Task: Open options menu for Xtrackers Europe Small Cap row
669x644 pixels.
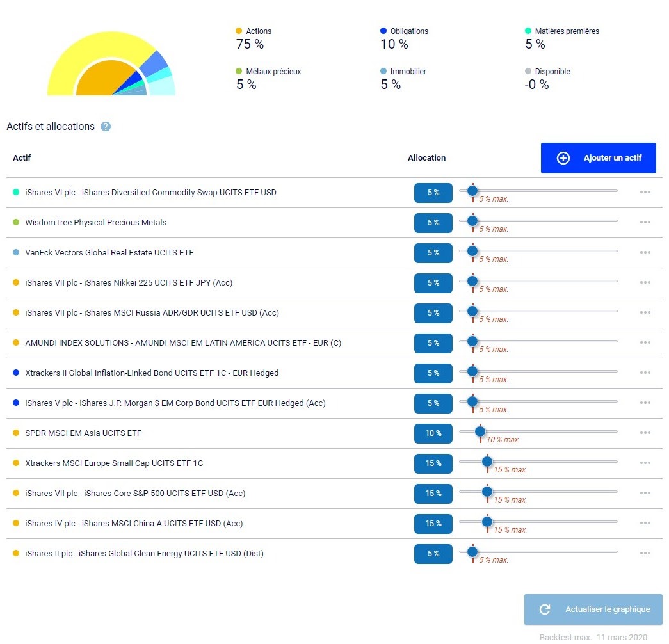Action: click(645, 463)
